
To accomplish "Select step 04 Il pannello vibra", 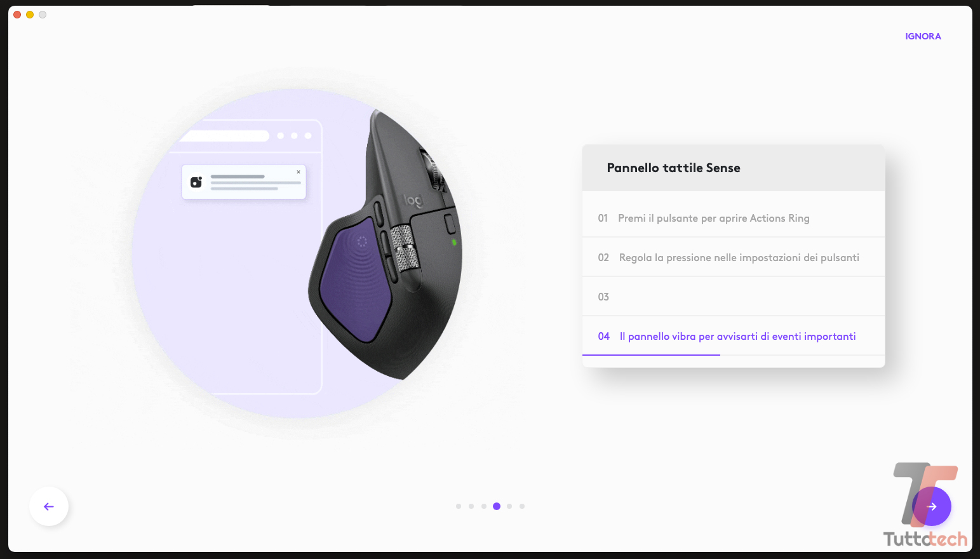I will (734, 336).
